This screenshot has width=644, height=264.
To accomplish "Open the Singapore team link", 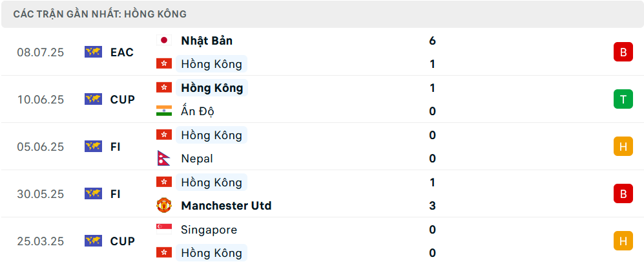I will tap(209, 230).
